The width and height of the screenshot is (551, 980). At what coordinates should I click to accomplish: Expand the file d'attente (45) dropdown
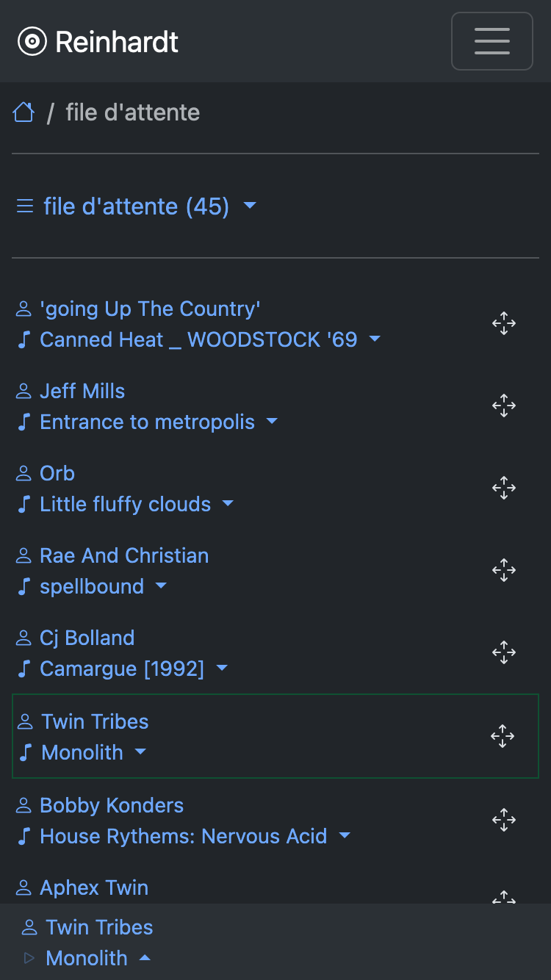(x=250, y=206)
